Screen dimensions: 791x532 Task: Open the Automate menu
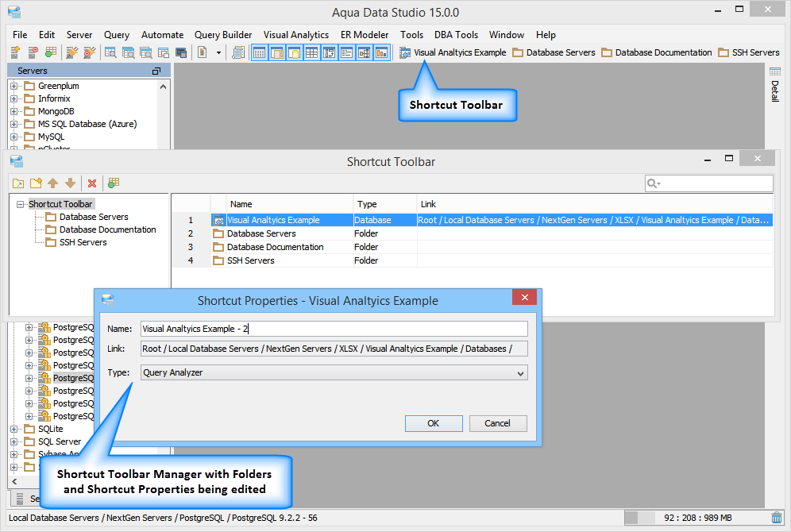163,35
